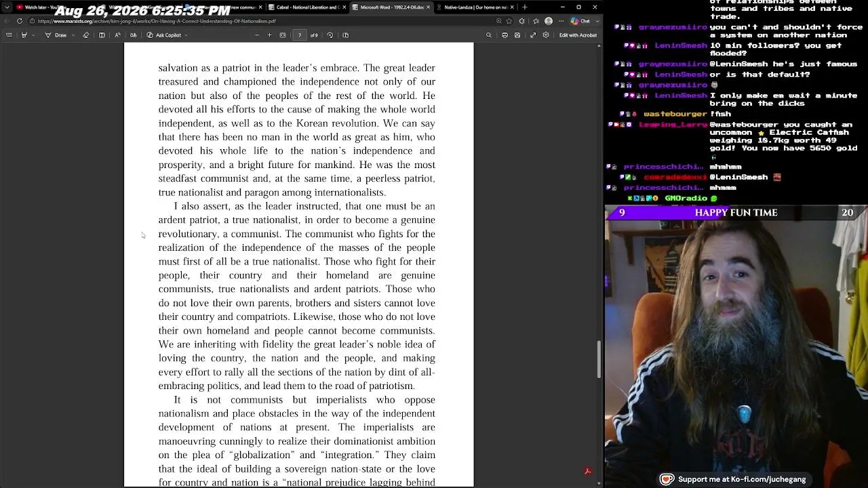The height and width of the screenshot is (488, 868).
Task: Open tab search dropdown at far left
Action: point(7,7)
